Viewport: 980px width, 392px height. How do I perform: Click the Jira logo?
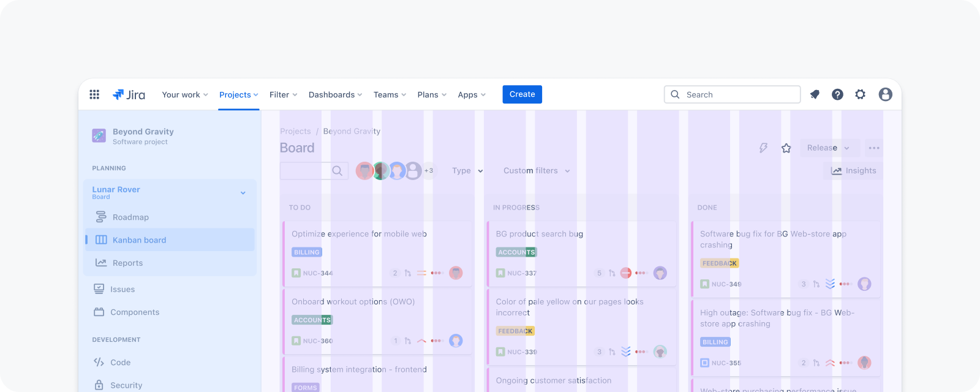[129, 94]
